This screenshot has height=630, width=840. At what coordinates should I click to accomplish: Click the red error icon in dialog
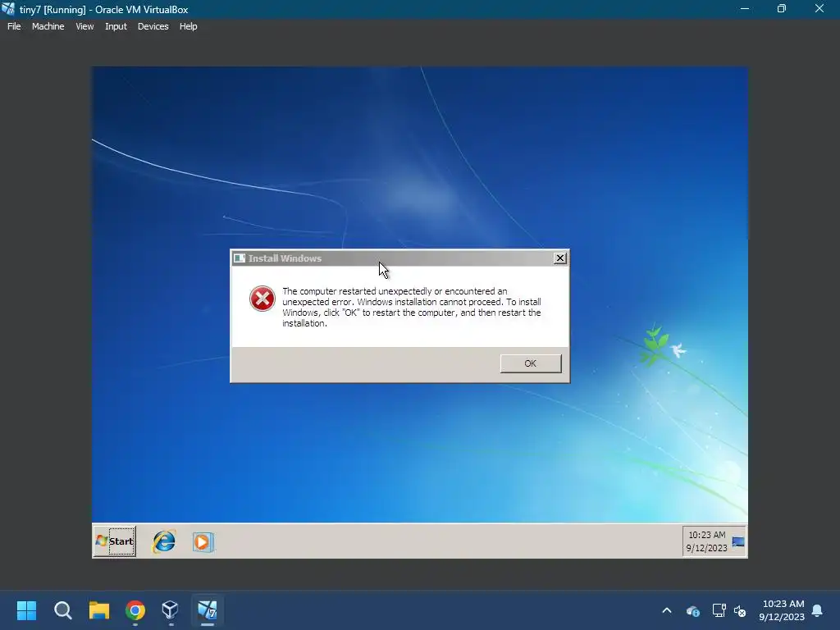(x=262, y=299)
